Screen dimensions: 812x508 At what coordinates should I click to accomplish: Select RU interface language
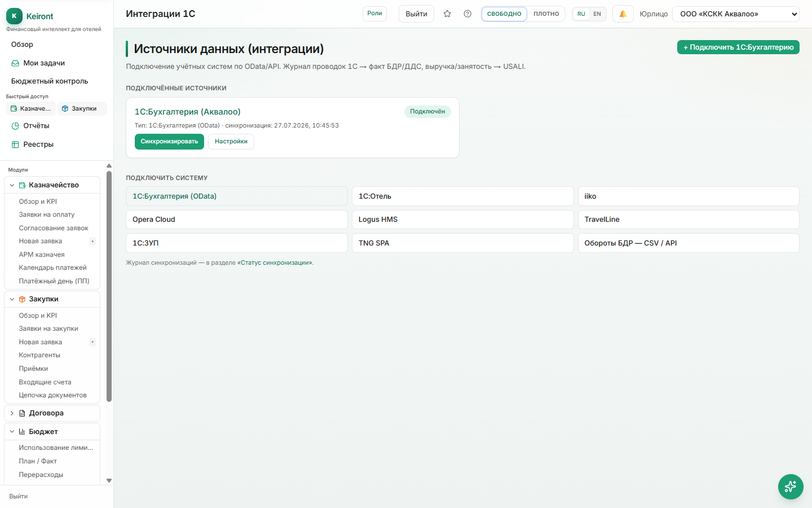click(581, 14)
